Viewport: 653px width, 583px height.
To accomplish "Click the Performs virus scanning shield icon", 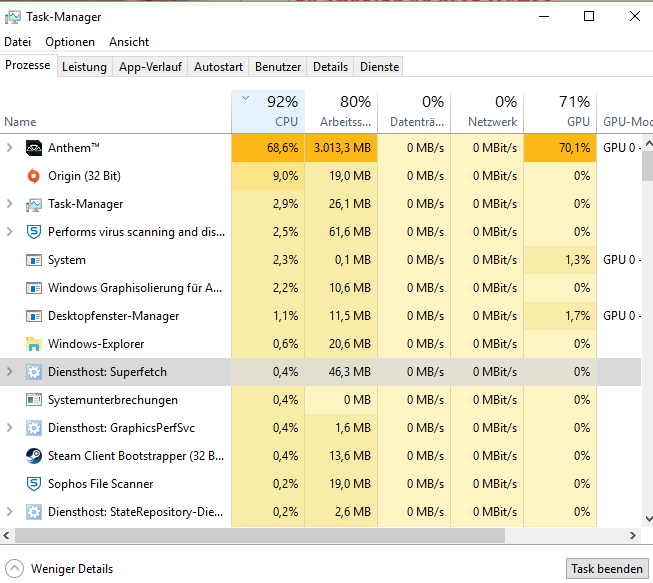I will 32,232.
